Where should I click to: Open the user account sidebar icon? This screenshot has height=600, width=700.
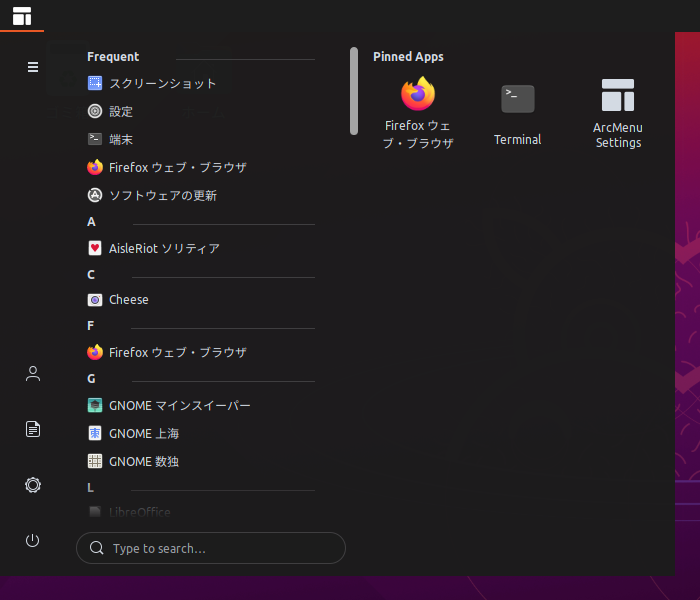pos(33,374)
